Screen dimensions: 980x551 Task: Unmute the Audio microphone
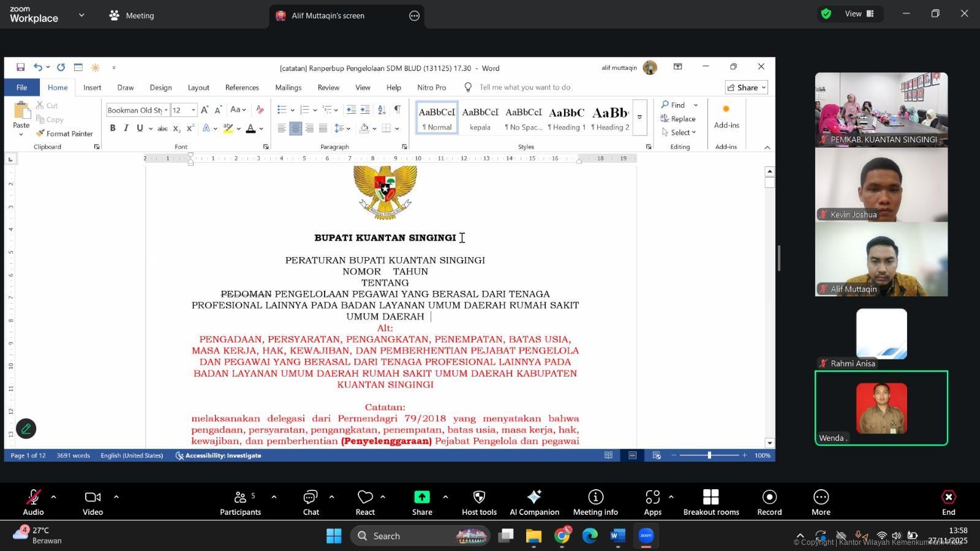(33, 497)
